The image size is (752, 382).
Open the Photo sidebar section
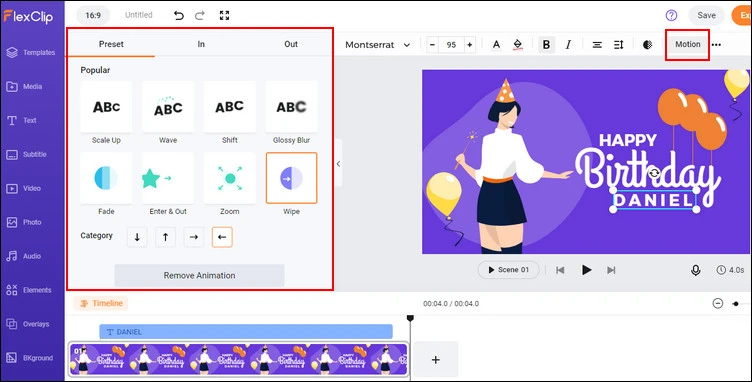click(x=24, y=222)
